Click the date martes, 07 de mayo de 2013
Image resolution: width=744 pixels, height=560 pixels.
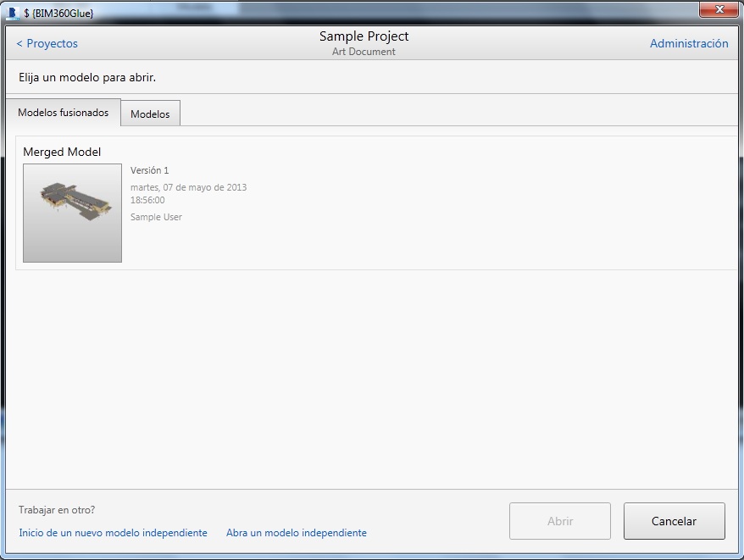tap(188, 187)
